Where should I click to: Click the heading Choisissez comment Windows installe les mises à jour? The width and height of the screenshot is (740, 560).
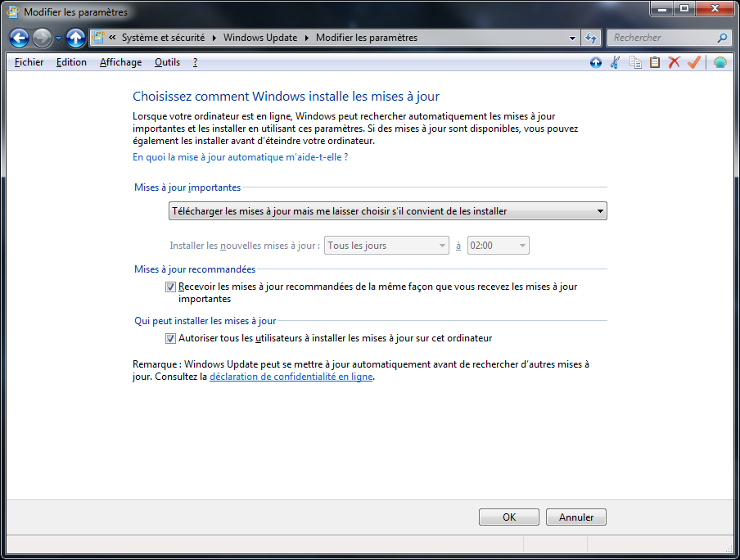[x=286, y=97]
